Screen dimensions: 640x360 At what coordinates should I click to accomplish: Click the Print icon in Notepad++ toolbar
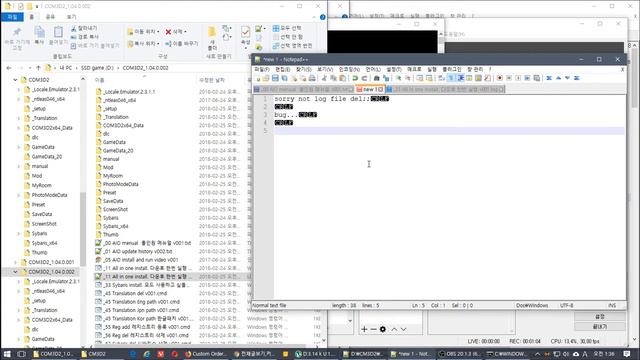tap(312, 78)
